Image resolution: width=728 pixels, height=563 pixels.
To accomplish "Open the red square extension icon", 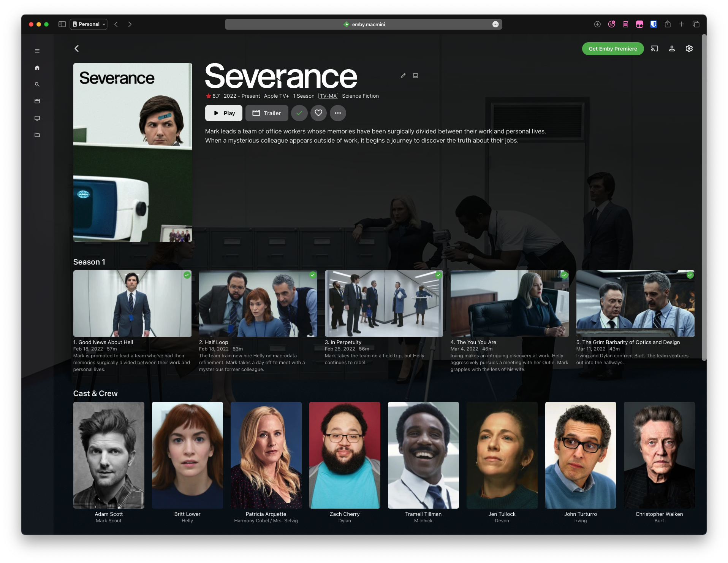I will 625,24.
